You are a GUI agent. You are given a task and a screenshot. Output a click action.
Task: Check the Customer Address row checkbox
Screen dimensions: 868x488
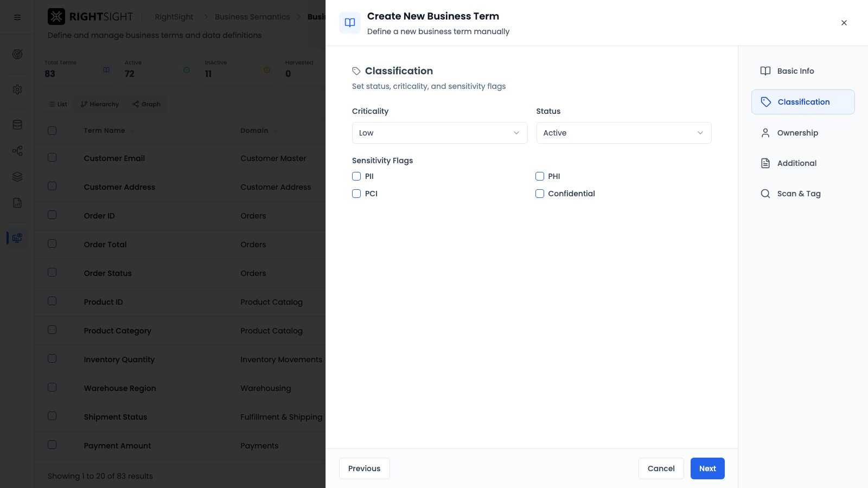coord(52,186)
